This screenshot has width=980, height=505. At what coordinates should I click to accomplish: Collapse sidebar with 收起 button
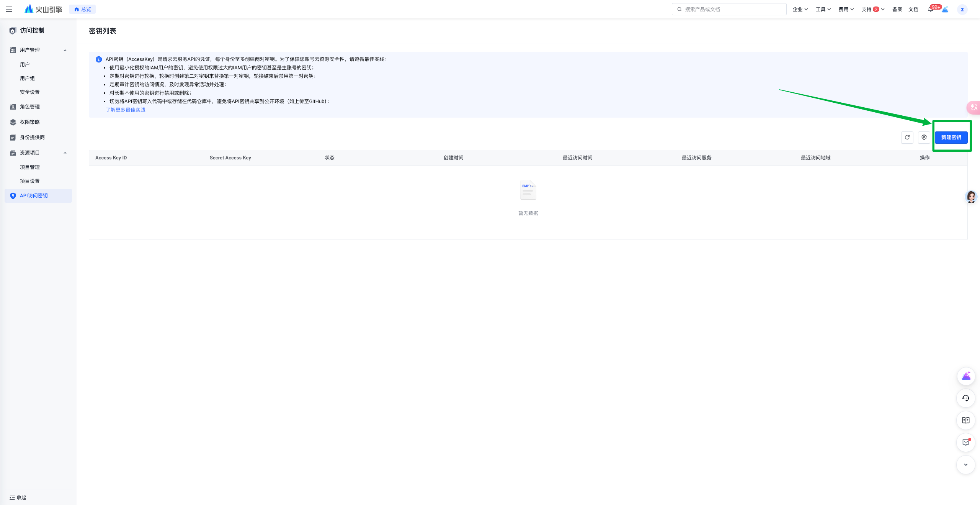(18, 497)
